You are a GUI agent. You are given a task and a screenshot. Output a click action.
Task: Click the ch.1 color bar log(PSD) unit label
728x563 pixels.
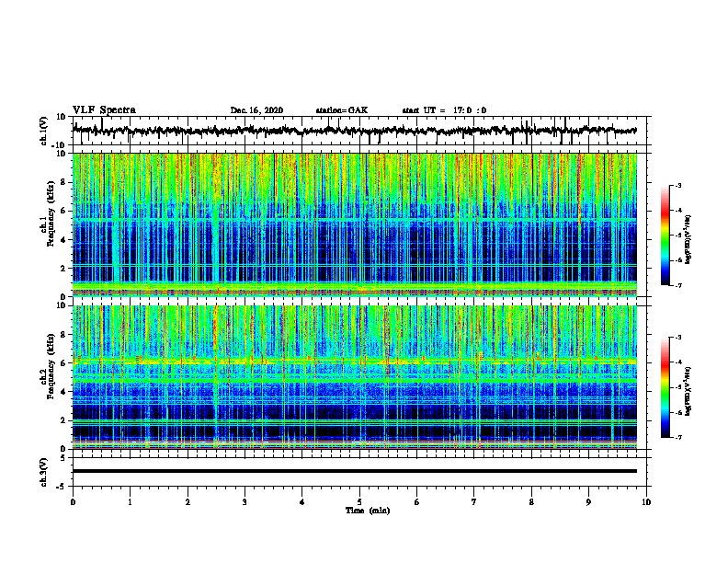click(688, 239)
